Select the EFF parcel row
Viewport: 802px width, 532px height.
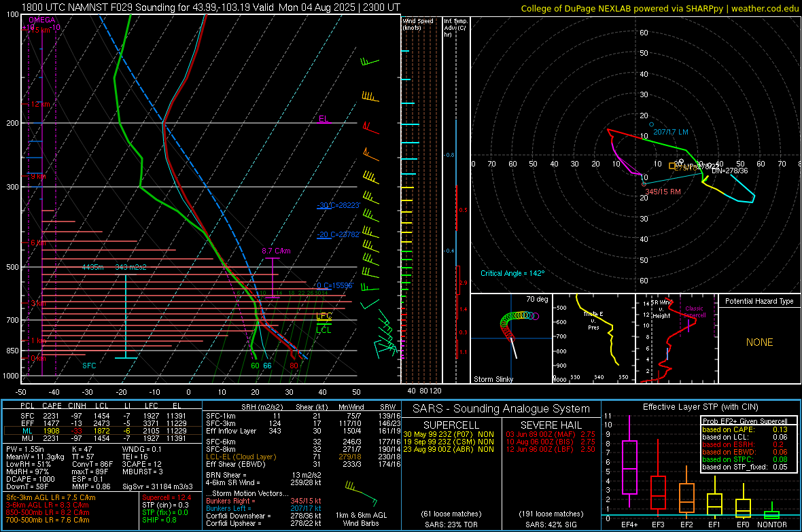click(x=102, y=423)
